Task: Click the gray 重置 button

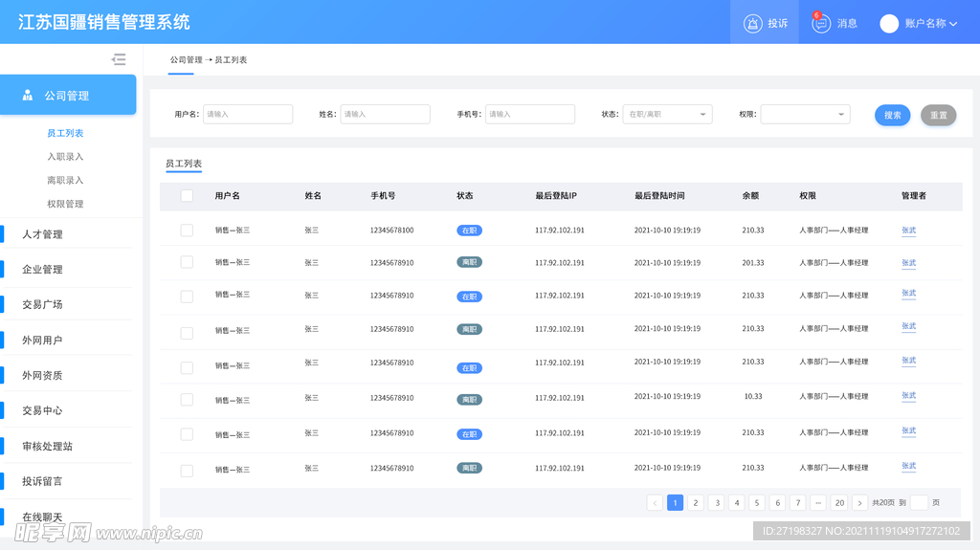Action: (x=939, y=115)
